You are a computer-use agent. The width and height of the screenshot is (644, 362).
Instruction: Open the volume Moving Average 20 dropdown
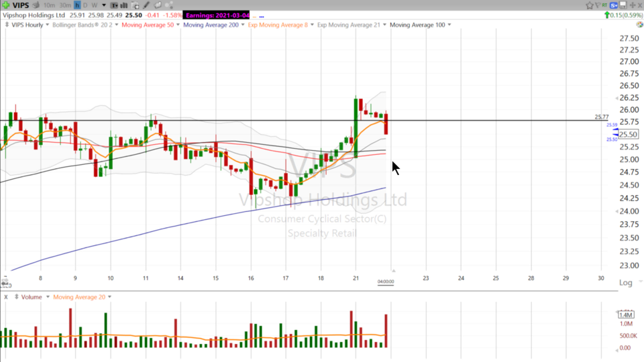point(109,297)
